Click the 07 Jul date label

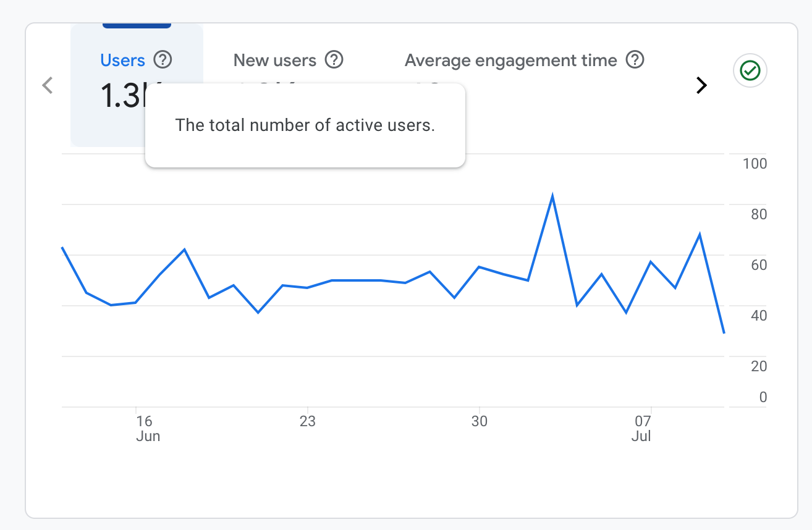tap(642, 427)
